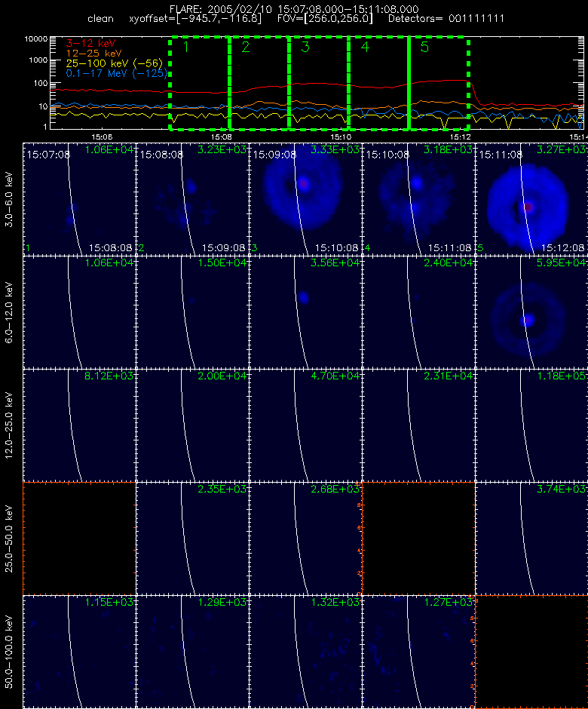This screenshot has height=709, width=588.
Task: Open the 3.0-6.0 keV image starting 15:09:08
Action: (305, 199)
